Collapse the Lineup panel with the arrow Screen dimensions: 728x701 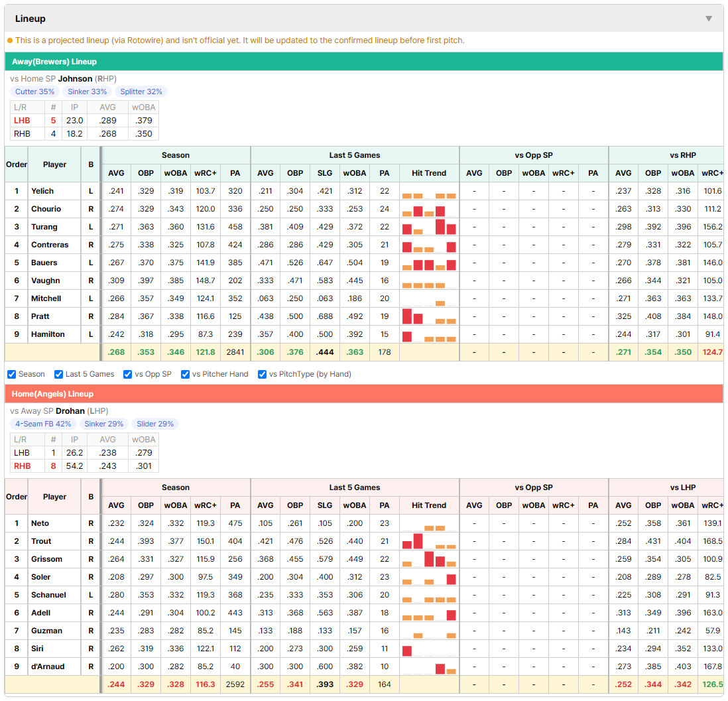point(709,19)
